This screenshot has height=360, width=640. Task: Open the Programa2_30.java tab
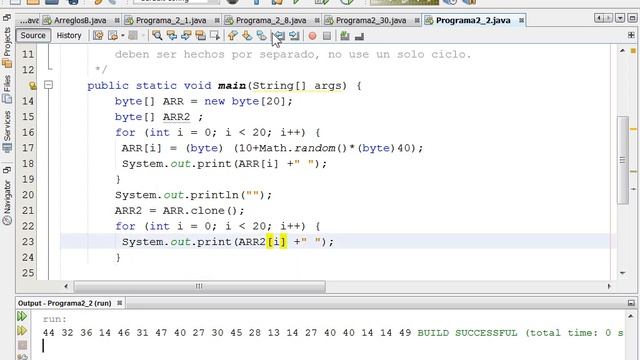click(x=371, y=20)
